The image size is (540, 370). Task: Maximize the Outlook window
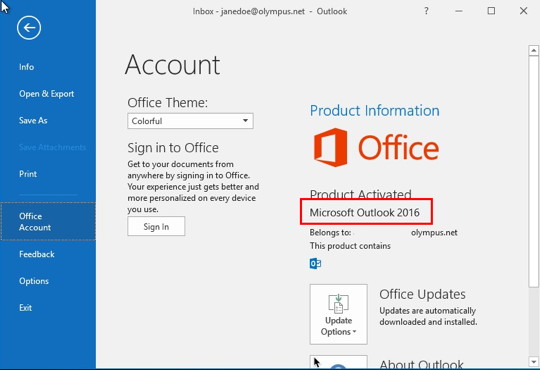pos(491,11)
